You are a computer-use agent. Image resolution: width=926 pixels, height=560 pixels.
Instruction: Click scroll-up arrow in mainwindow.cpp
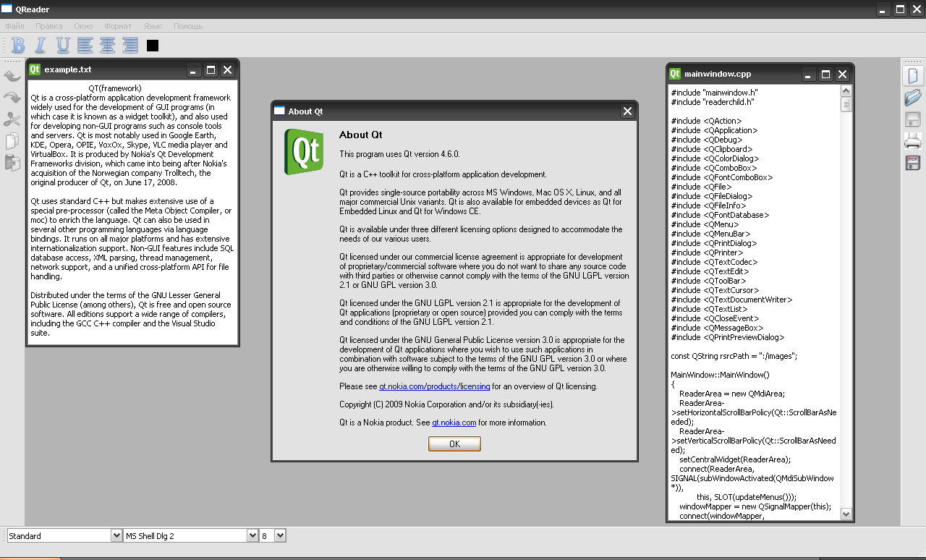pos(846,91)
